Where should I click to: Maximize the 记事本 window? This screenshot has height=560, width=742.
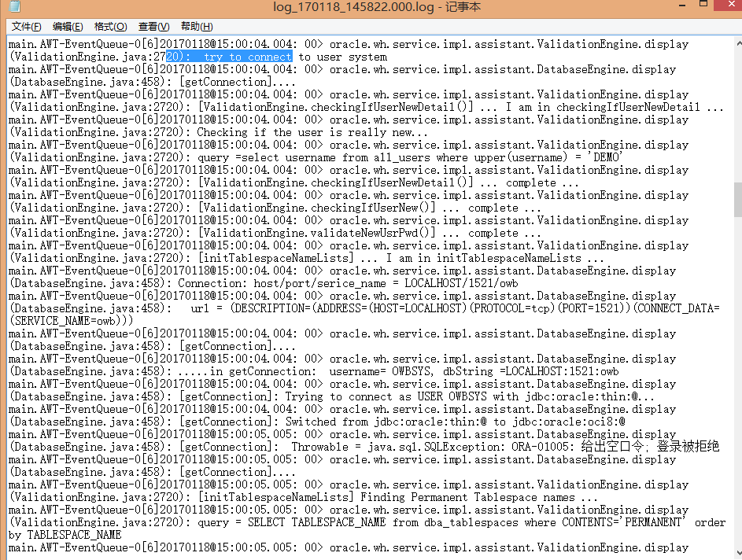(x=703, y=5)
